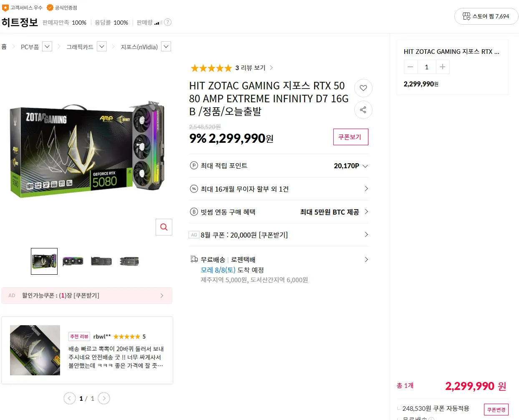Open the 쿠폰보기 coupon button
Viewport: 519px width, 420px height.
click(x=351, y=137)
